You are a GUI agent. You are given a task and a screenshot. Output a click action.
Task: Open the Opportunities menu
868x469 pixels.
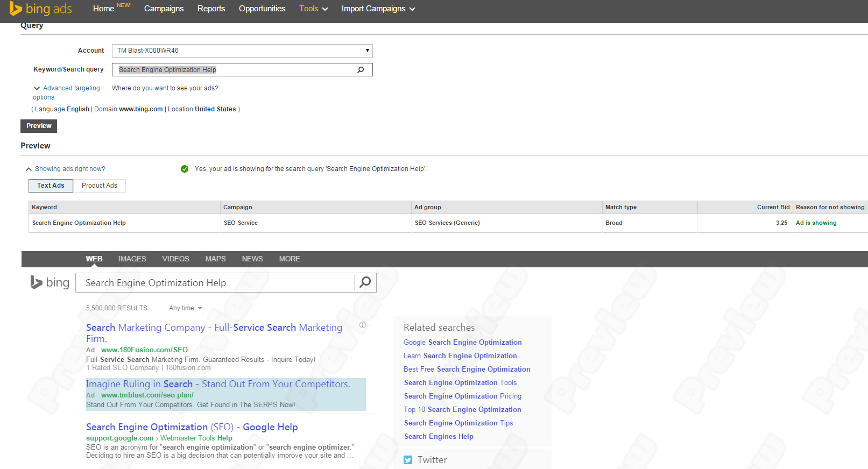[x=262, y=9]
